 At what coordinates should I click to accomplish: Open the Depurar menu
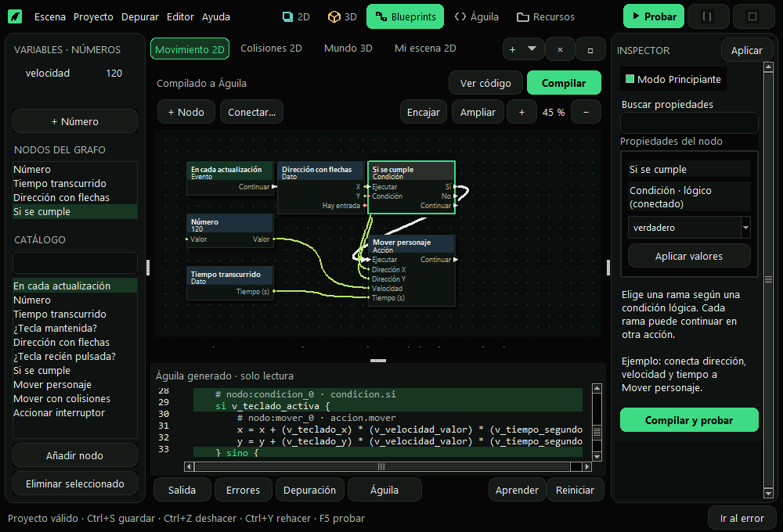coord(140,16)
